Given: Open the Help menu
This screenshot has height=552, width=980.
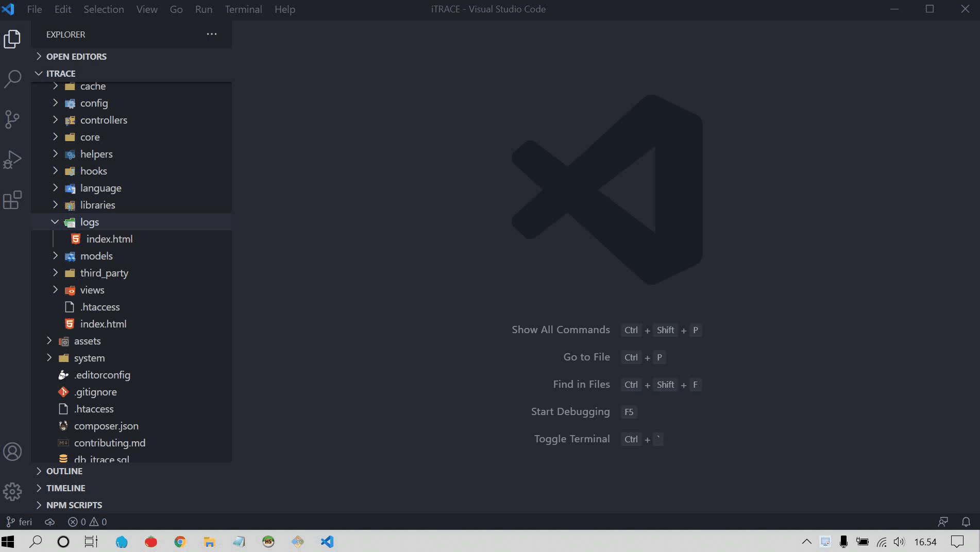Looking at the screenshot, I should 285,9.
